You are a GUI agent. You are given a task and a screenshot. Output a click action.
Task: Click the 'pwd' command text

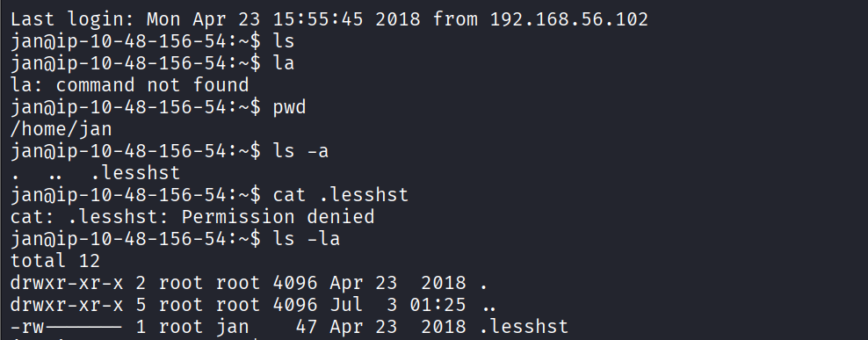tap(290, 107)
